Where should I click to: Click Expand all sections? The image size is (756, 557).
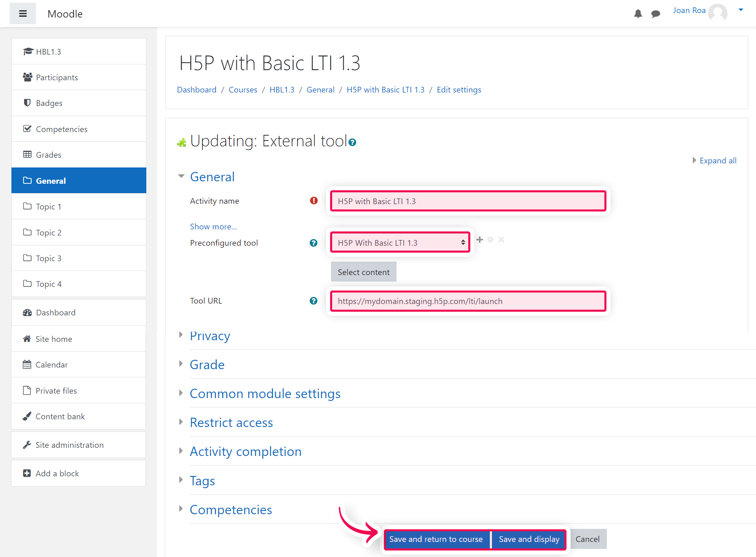(718, 161)
